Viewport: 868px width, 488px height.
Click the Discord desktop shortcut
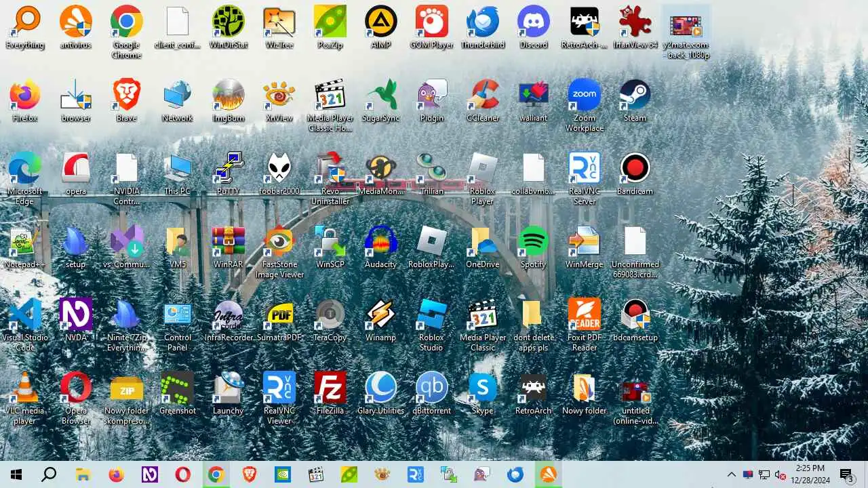point(534,27)
